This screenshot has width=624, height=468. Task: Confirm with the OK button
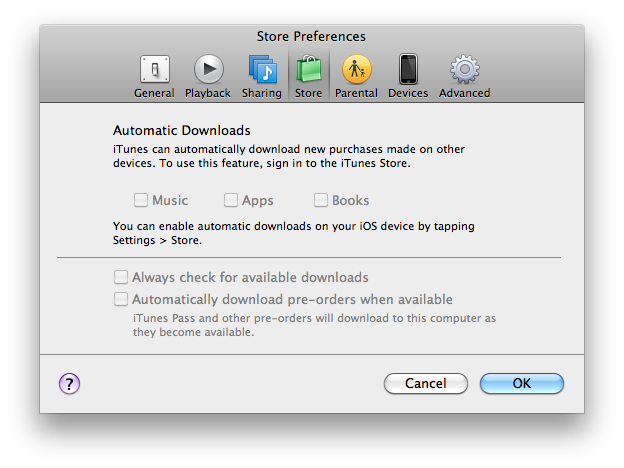[522, 383]
